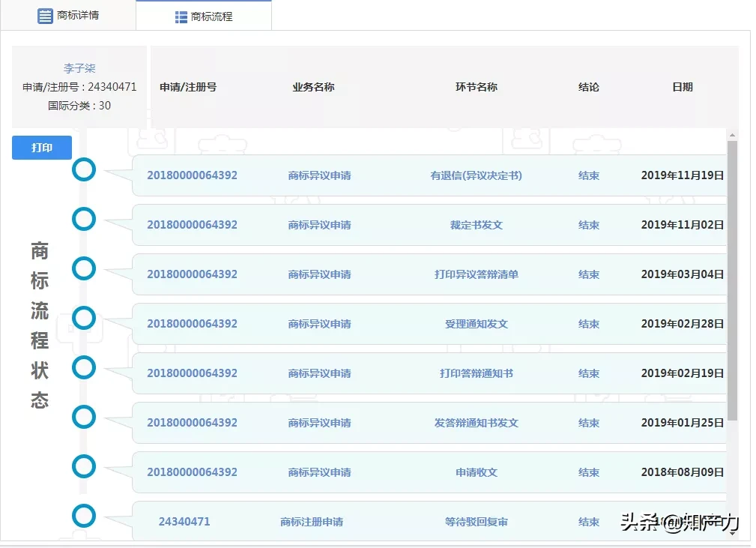
Task: Click 裁定书发文 stage text
Action: 477,226
